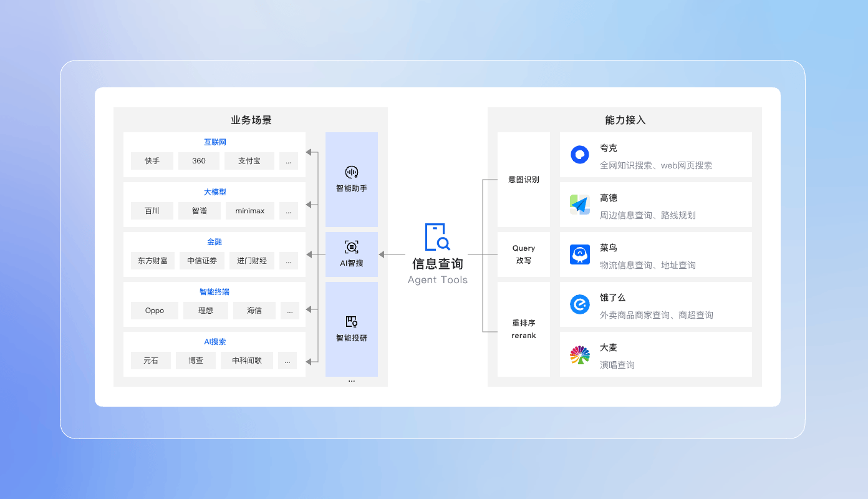Click the 全网知识搜索、web网页搜索 description

656,165
